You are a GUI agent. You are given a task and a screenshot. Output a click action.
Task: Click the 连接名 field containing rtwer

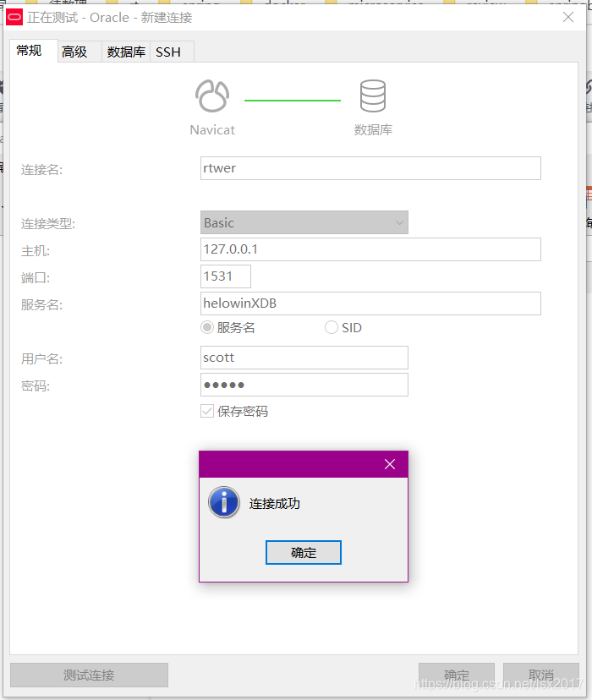(x=370, y=168)
